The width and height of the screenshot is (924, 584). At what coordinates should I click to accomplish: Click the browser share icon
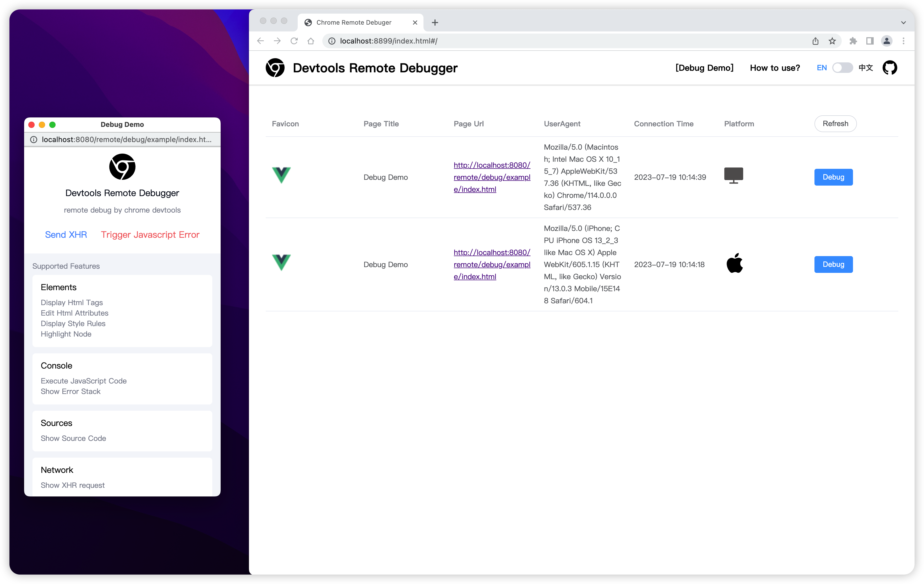click(816, 41)
